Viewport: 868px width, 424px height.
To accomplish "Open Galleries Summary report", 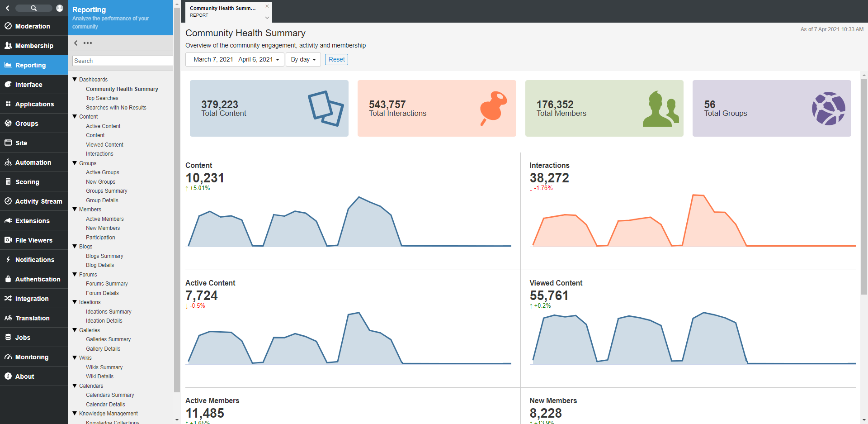I will tap(108, 339).
